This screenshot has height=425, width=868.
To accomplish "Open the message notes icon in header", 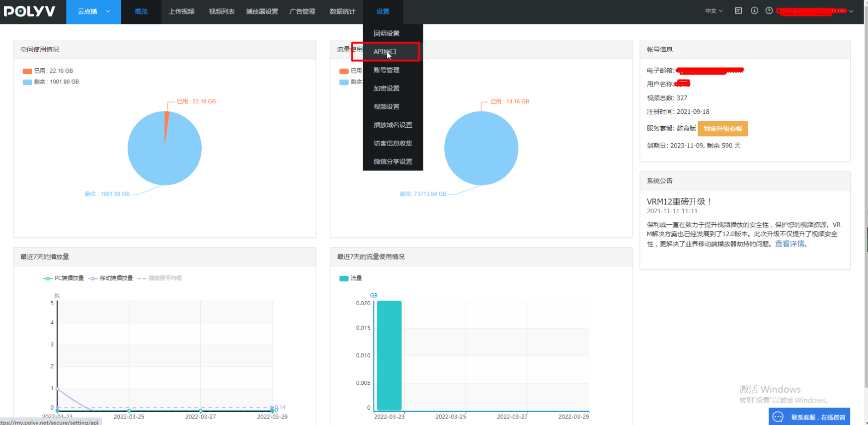I will 738,10.
